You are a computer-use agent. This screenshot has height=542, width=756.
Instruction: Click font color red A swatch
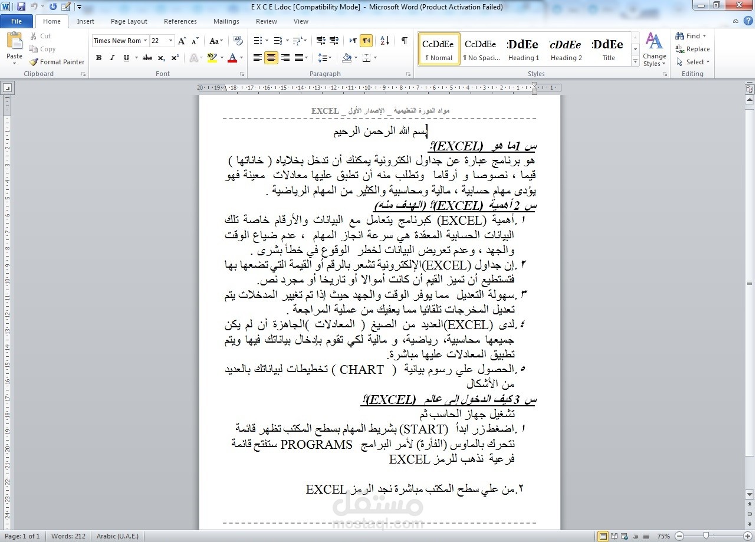pyautogui.click(x=232, y=58)
